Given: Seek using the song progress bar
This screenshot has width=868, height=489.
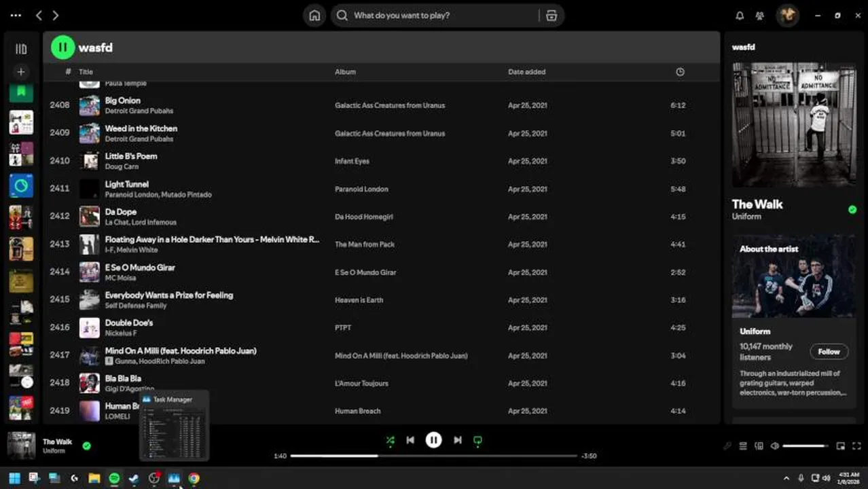Looking at the screenshot, I should (434, 456).
